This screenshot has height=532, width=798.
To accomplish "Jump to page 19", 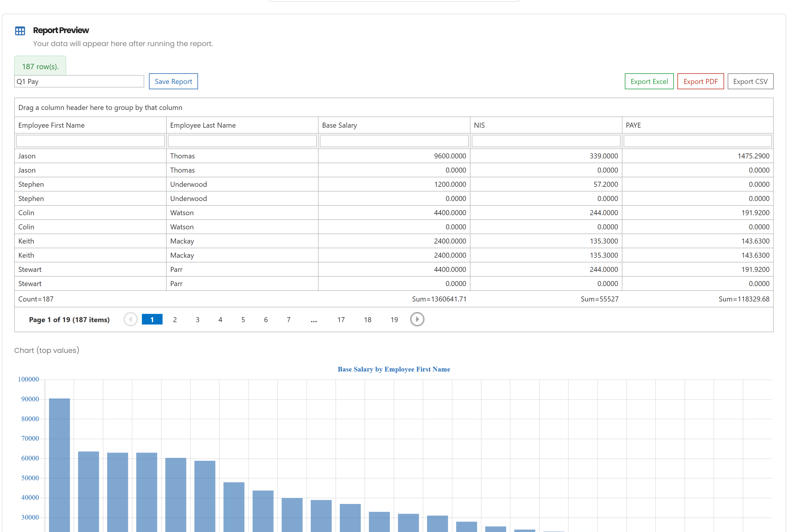I will click(x=394, y=319).
